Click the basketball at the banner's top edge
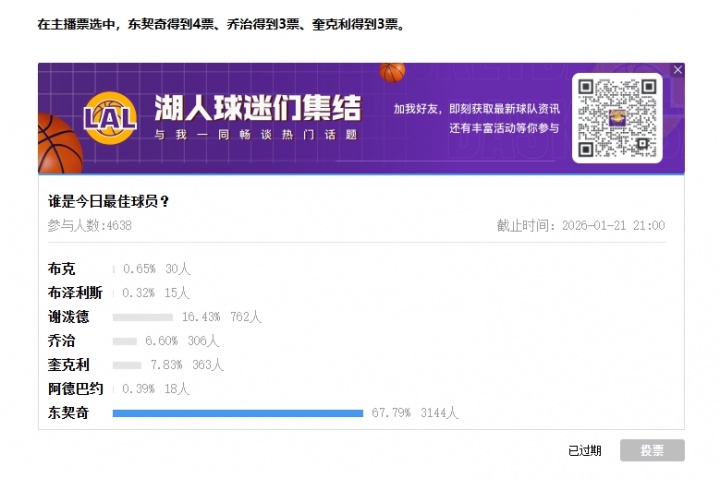 (x=393, y=71)
